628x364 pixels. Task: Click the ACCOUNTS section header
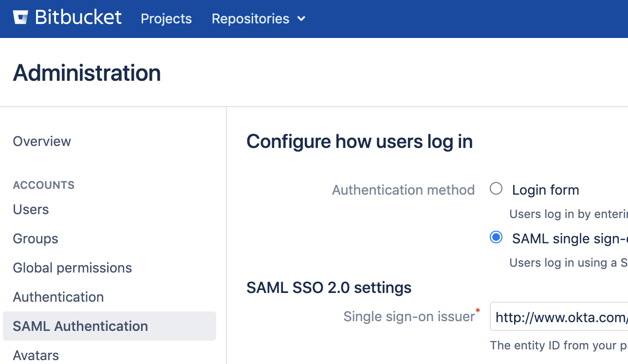pos(44,185)
